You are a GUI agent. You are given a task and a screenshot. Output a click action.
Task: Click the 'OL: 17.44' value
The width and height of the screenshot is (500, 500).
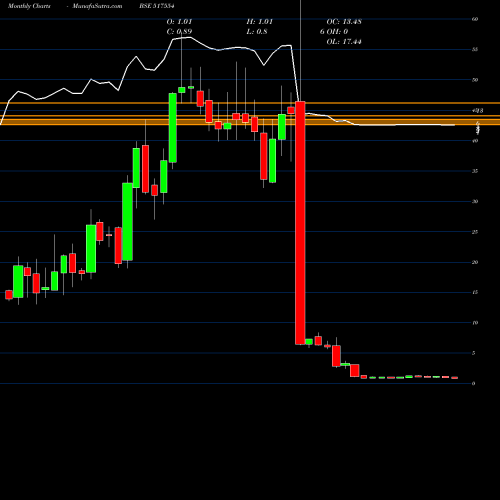(344, 42)
